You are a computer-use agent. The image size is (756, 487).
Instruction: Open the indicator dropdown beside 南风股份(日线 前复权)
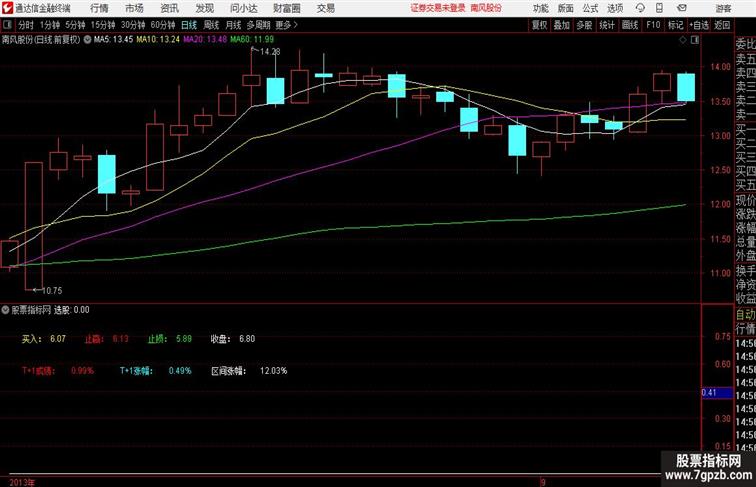[87, 40]
